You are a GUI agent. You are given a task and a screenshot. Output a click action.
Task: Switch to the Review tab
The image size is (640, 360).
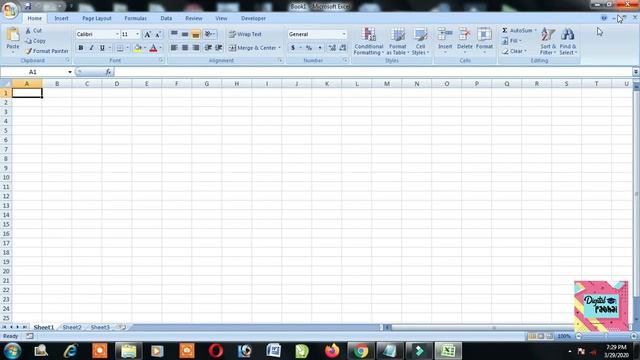click(193, 18)
